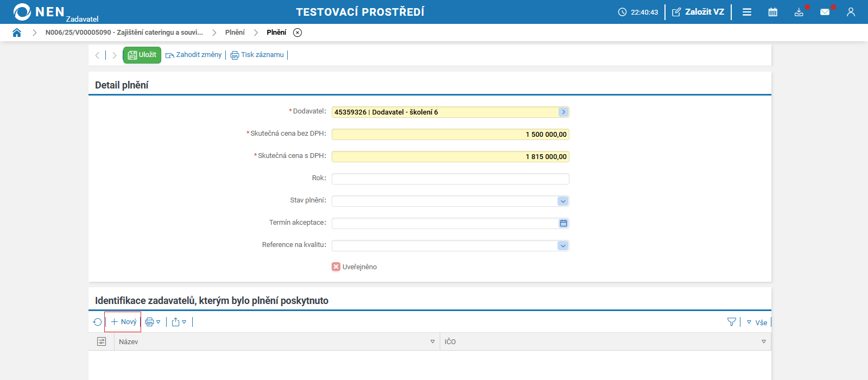Go to next record arrow
The image size is (868, 380).
click(115, 55)
